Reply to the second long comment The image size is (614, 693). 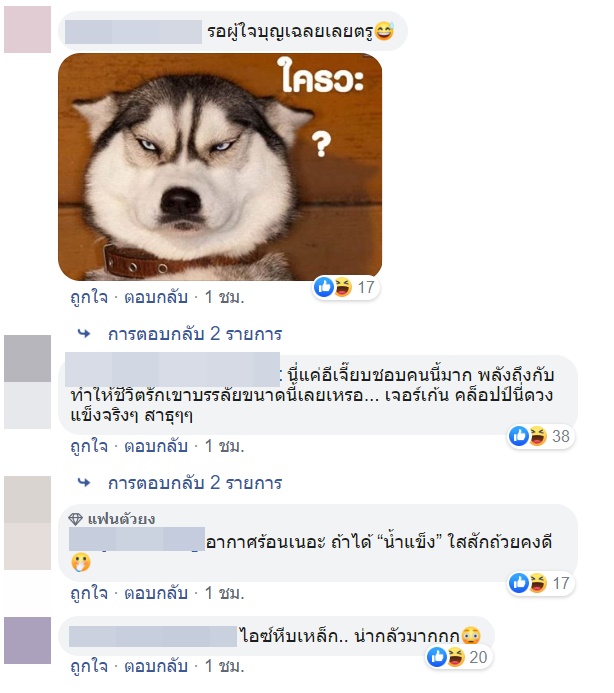[x=156, y=446]
